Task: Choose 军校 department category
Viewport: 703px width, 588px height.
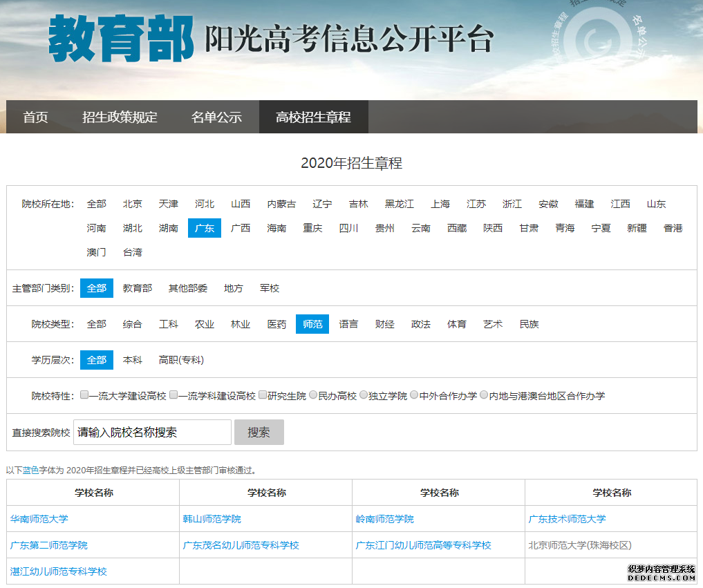Action: (270, 288)
